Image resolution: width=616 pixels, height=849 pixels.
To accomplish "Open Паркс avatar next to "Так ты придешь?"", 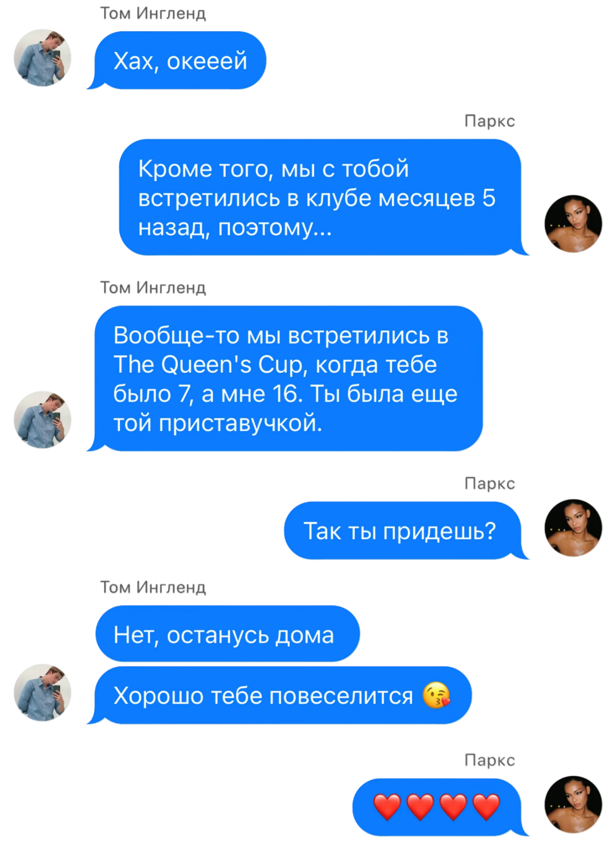I will coord(573,528).
